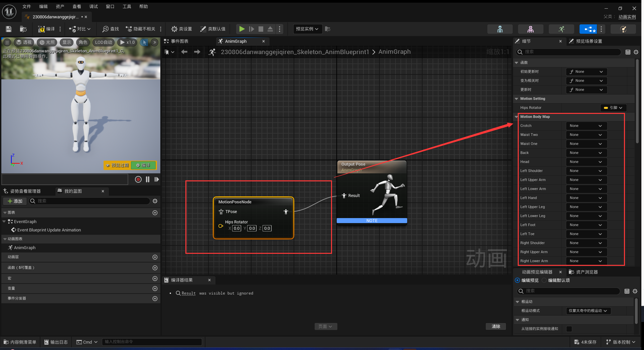Select the Edit Defaults radio button
The image size is (644, 350).
(x=544, y=280)
